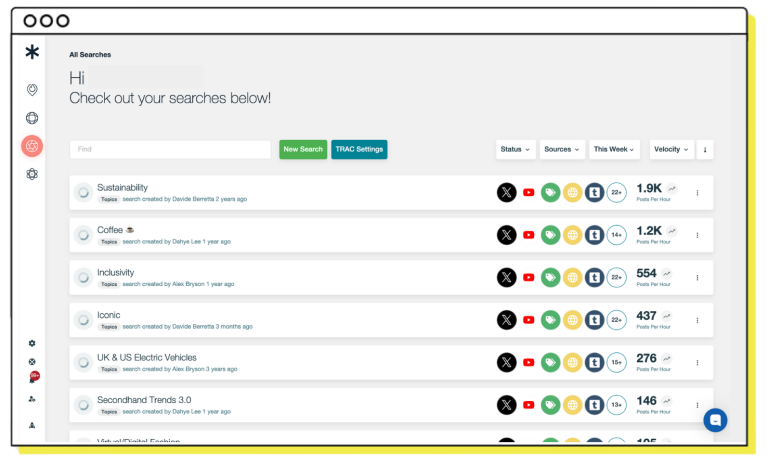This screenshot has width=768, height=466.
Task: Click the yellow globe icon for Secondhand Trends 3.0
Action: [x=572, y=405]
